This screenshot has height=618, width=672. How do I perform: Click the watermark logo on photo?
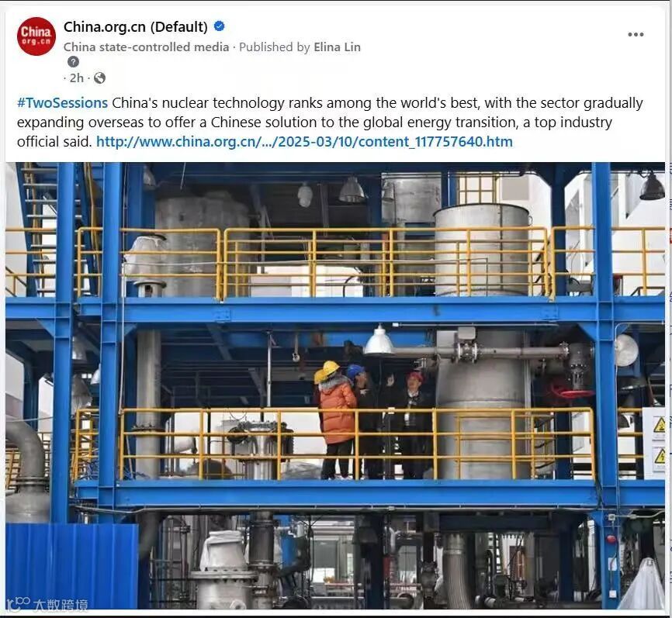click(48, 603)
